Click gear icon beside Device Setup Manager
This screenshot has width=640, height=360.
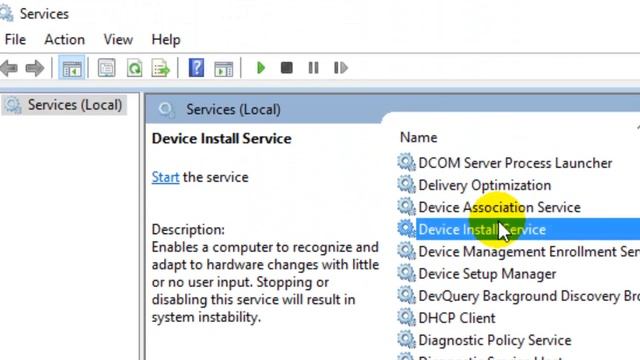pos(407,272)
